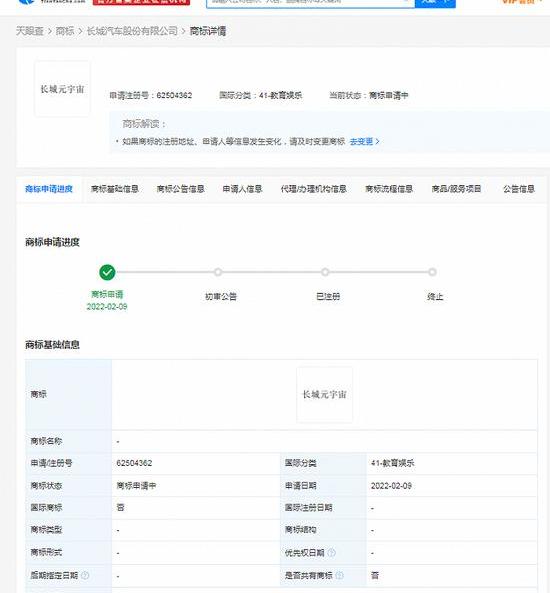Switch to the 商标流程信息 tab

tap(389, 189)
